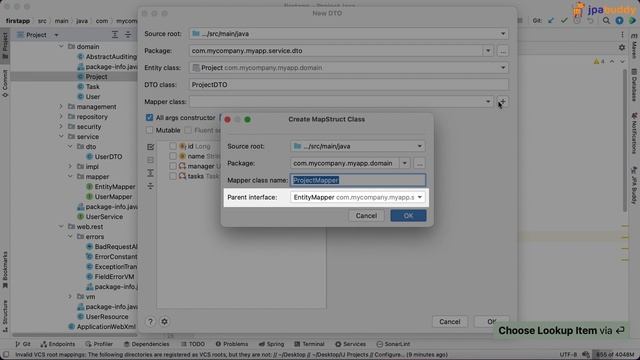Image resolution: width=640 pixels, height=360 pixels.
Task: Open the TODO tool window tab
Action: [x=193, y=344]
